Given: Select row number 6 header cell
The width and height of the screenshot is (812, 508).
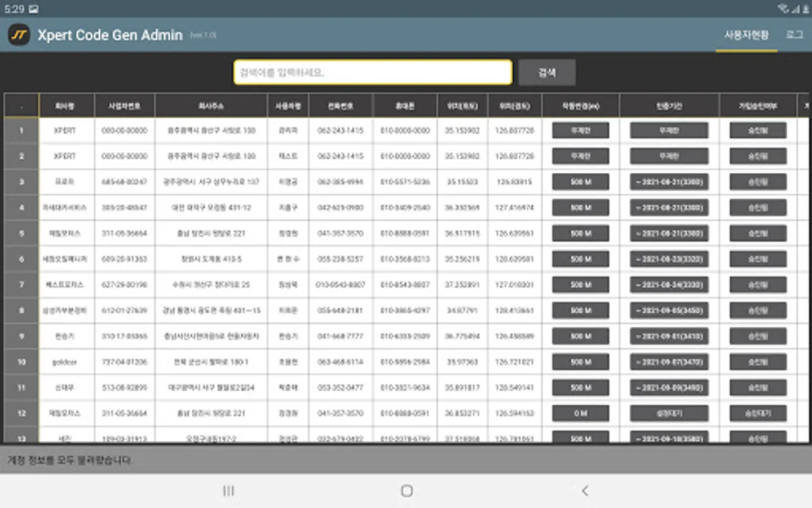Looking at the screenshot, I should (21, 259).
